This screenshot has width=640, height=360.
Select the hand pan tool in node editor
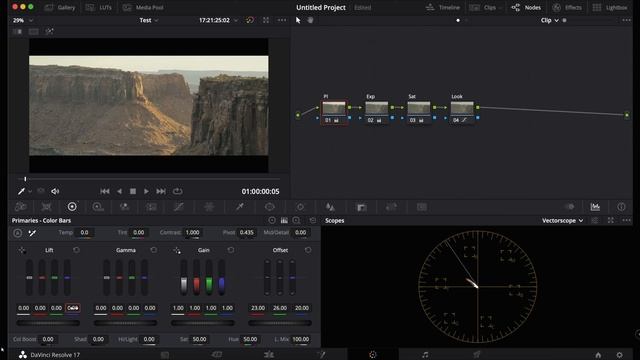pos(310,20)
